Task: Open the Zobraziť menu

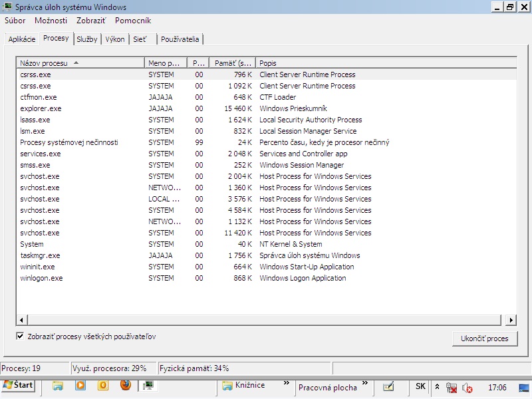Action: coord(91,21)
